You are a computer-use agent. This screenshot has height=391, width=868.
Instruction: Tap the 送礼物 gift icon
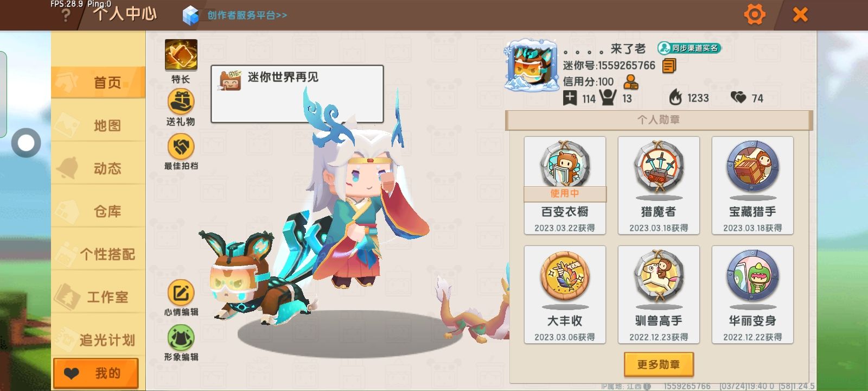(x=181, y=102)
